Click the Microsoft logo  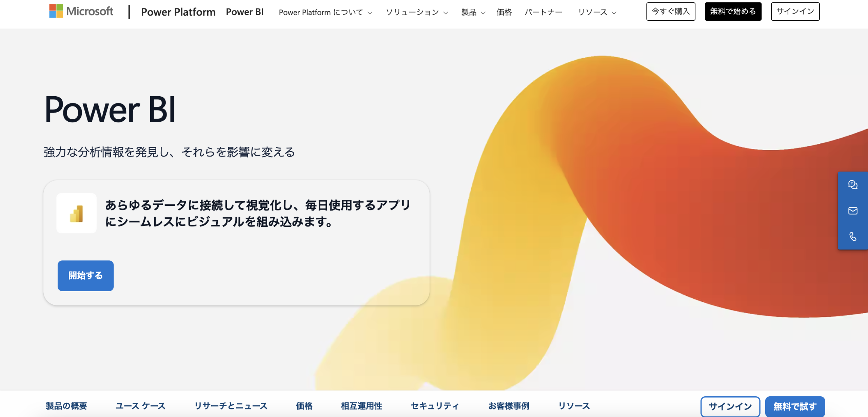click(81, 11)
